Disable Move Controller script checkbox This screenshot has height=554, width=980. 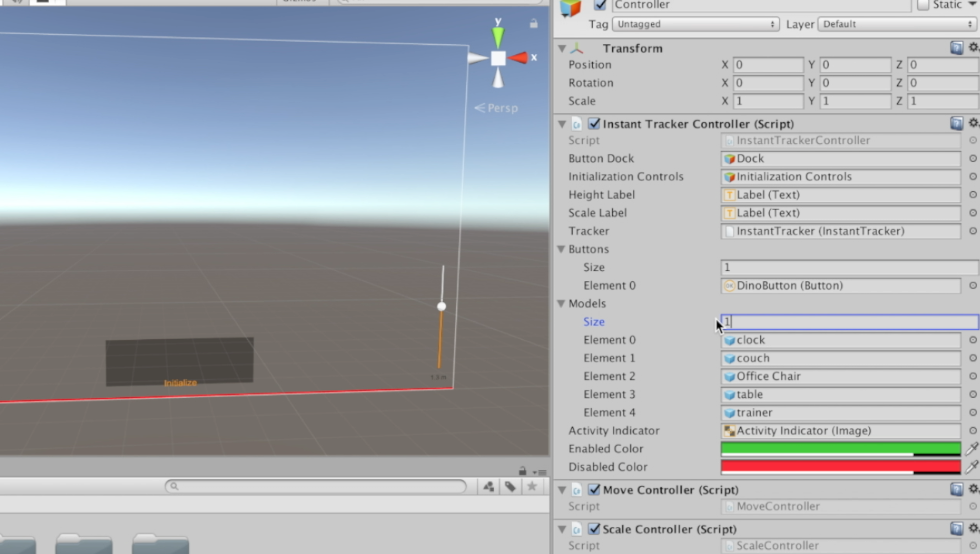tap(594, 490)
